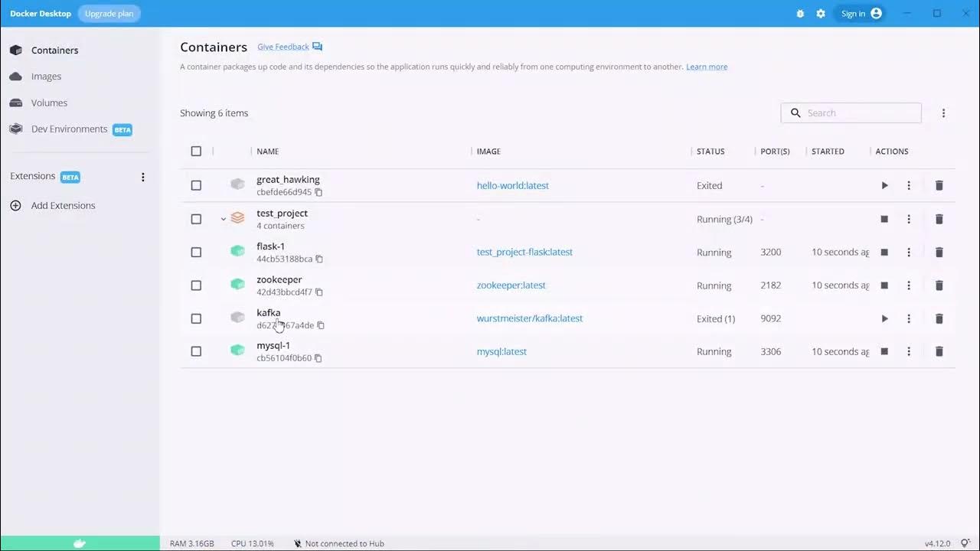Stop the test_project stack
Image resolution: width=980 pixels, height=551 pixels.
click(x=884, y=219)
